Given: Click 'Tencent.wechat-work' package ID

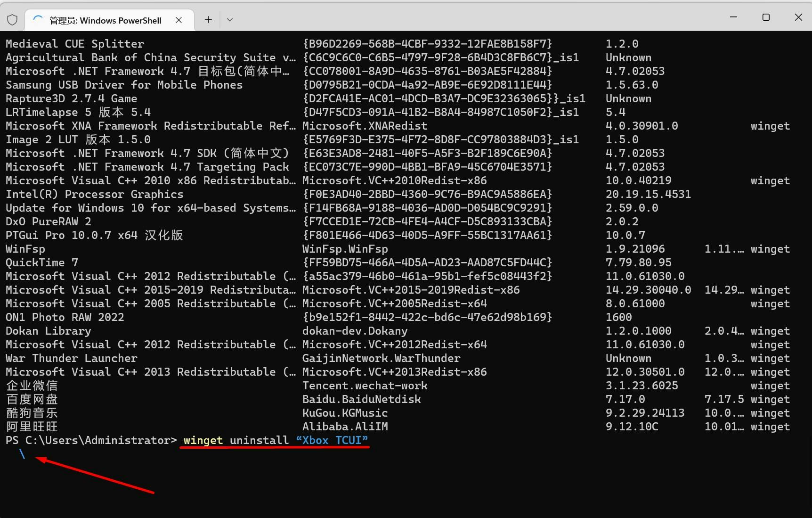Looking at the screenshot, I should click(365, 386).
